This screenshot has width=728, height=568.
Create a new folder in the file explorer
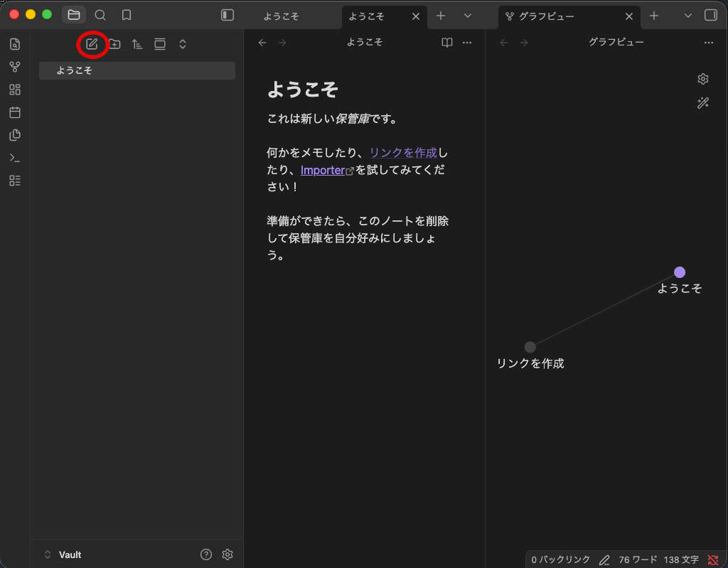pos(114,44)
